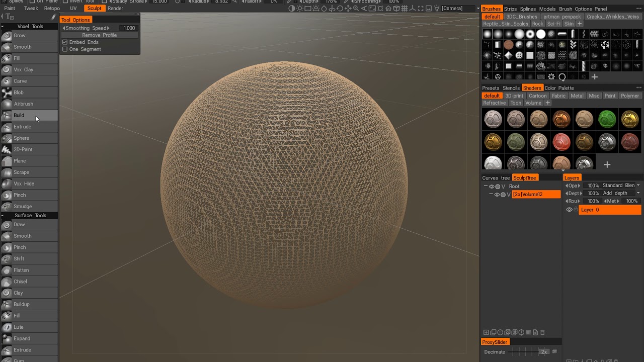Switch to the Paint room tab
Screen dimensions: 644x362
[x=10, y=9]
